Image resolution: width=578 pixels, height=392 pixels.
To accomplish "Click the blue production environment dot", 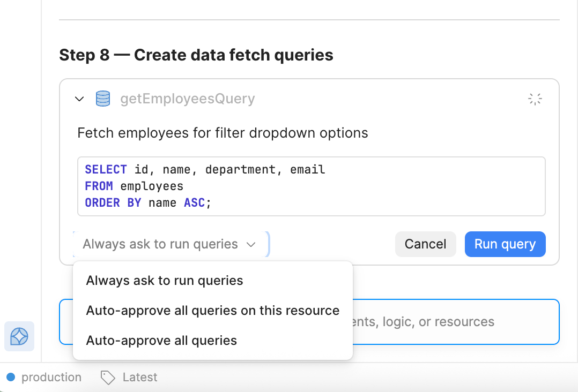I will (11, 377).
